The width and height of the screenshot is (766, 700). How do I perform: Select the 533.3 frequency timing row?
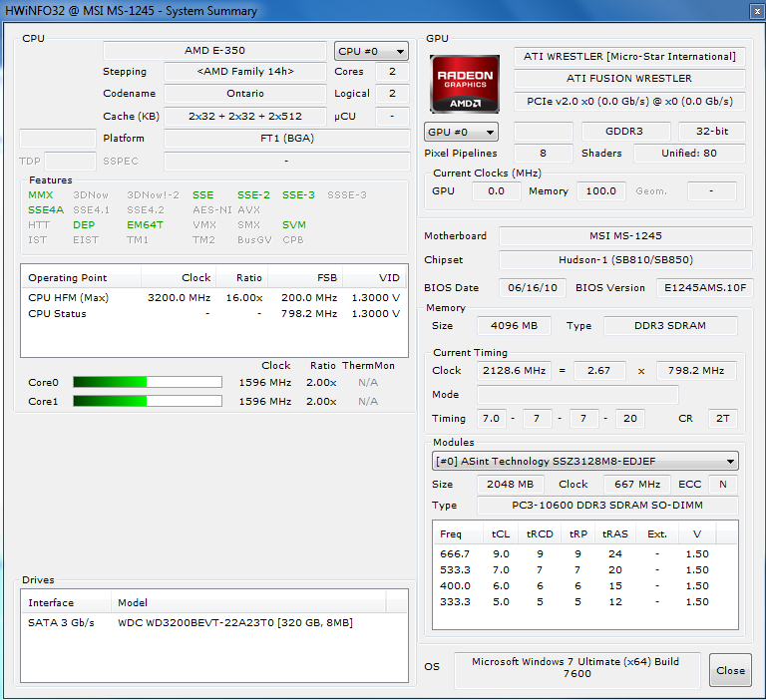click(584, 570)
